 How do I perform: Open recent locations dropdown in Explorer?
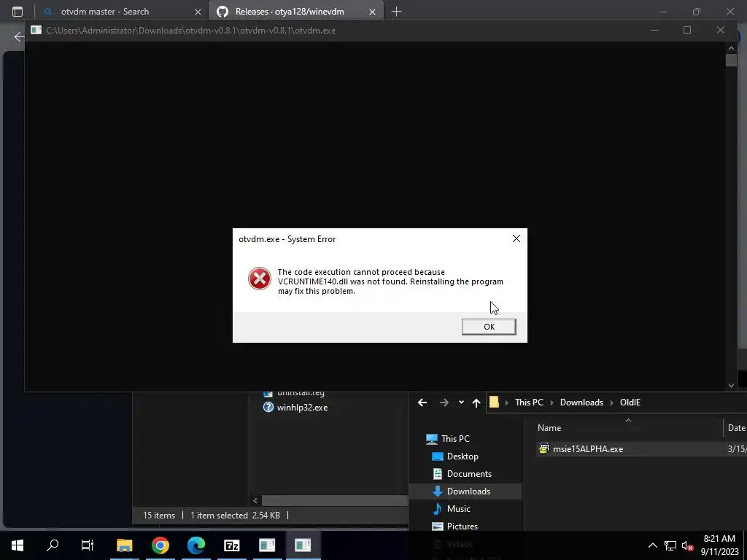461,402
